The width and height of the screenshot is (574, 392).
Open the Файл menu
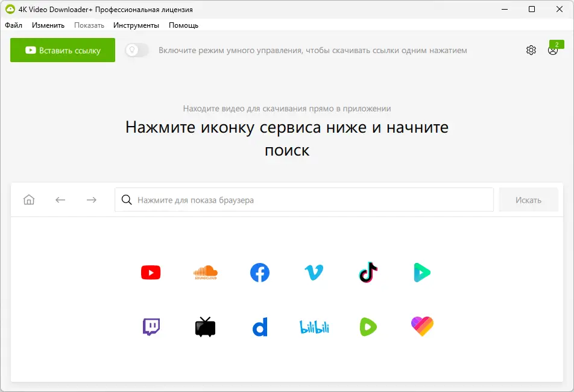click(14, 25)
